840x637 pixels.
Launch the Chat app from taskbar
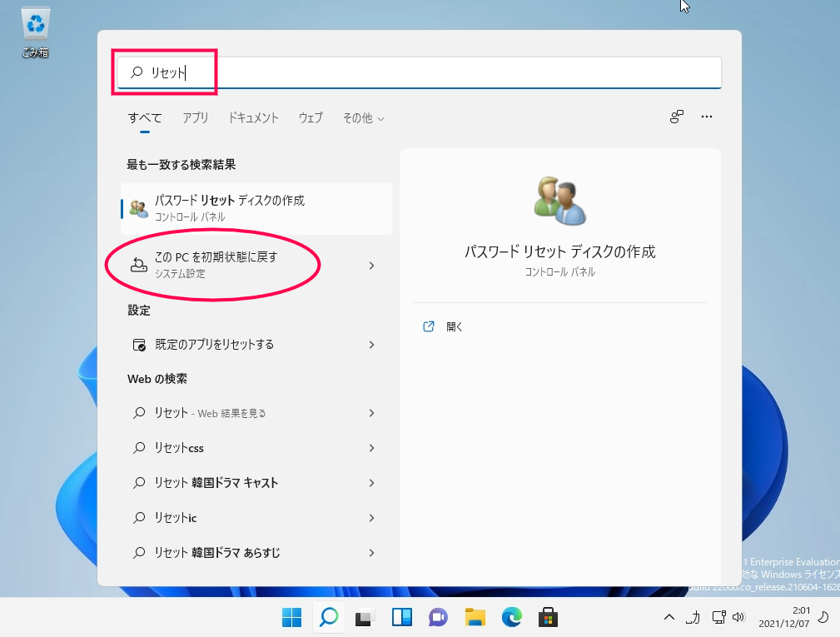tap(438, 617)
